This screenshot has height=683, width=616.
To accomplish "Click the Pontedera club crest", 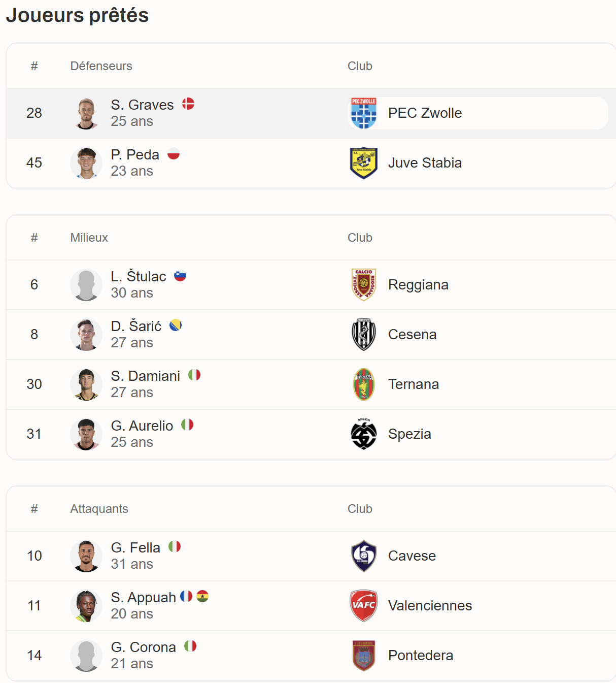I will 364,656.
